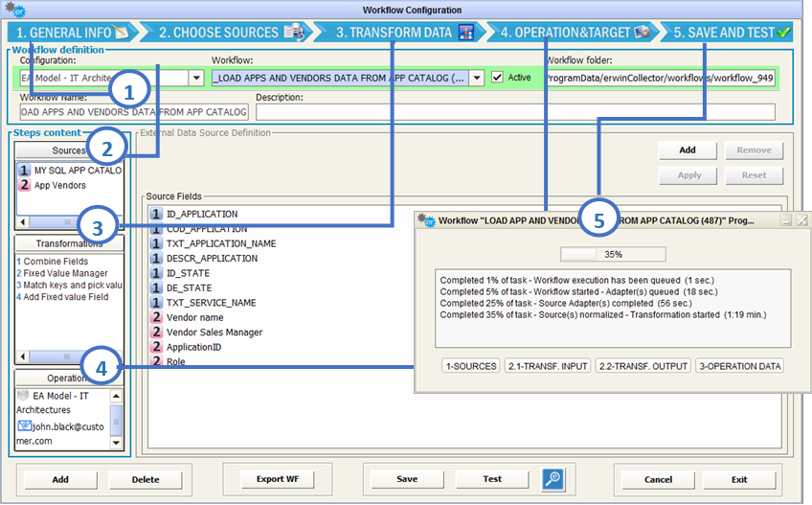The height and width of the screenshot is (505, 812).
Task: Click the Export WF button
Action: [x=278, y=479]
